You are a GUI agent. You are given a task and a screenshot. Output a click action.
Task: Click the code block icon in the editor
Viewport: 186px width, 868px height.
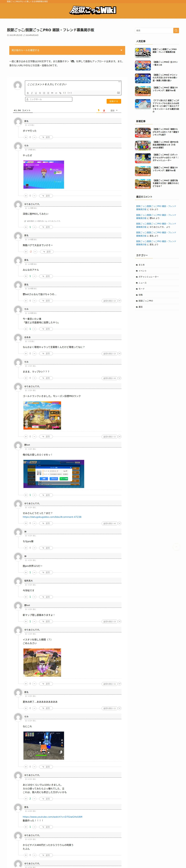point(56,93)
